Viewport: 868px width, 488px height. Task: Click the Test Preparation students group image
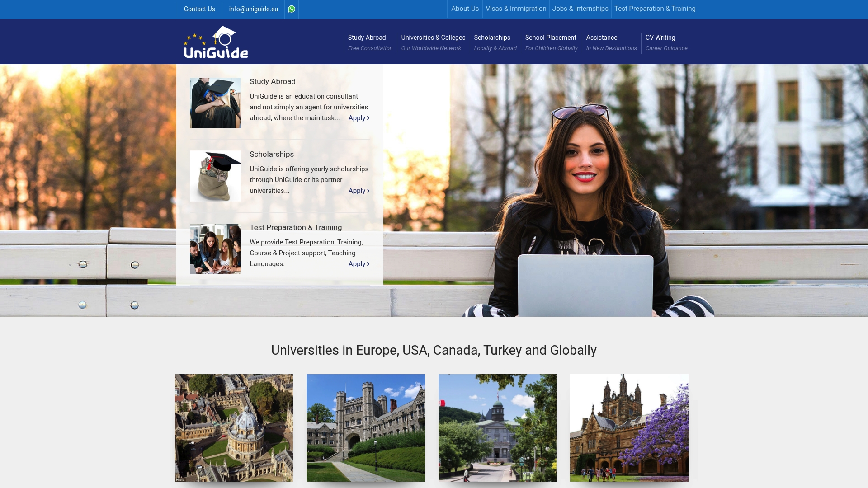(215, 249)
